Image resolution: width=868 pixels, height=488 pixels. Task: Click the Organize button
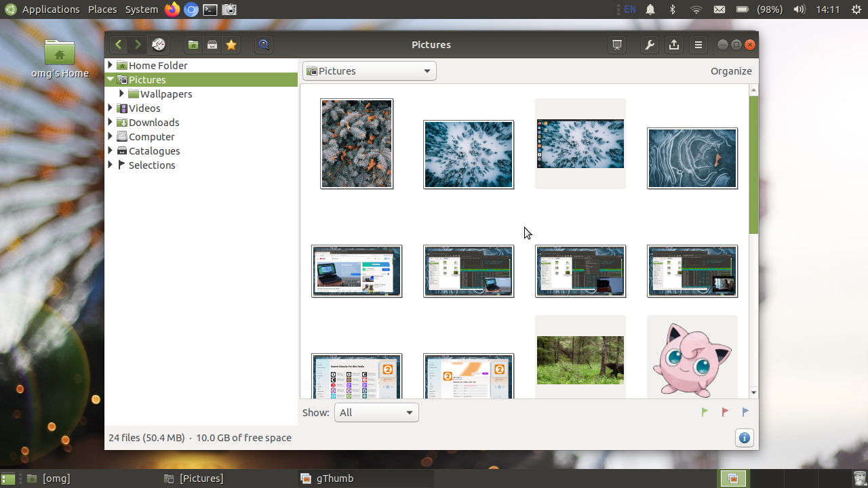(731, 71)
